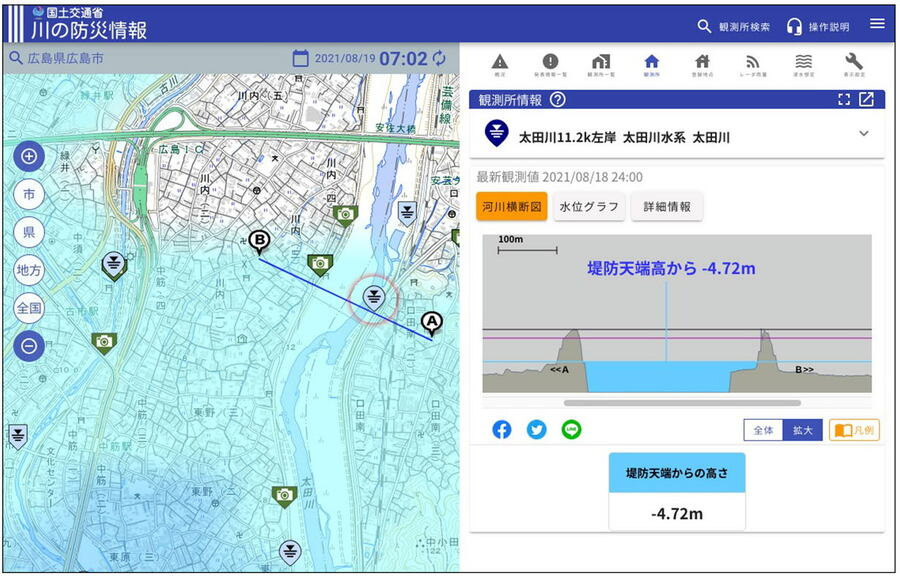The width and height of the screenshot is (900, 576).
Task: Open the hamburger menu in header
Action: (x=877, y=24)
